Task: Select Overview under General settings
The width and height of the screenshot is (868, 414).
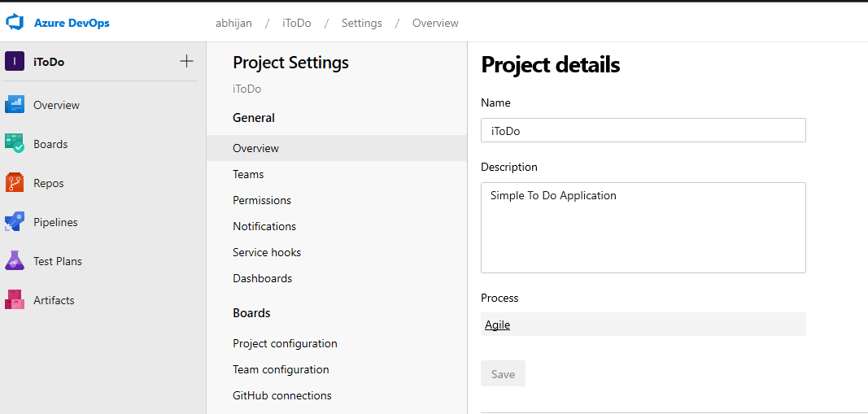Action: pos(337,148)
